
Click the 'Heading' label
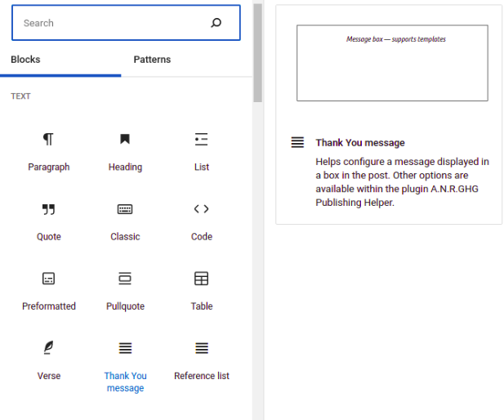point(125,168)
